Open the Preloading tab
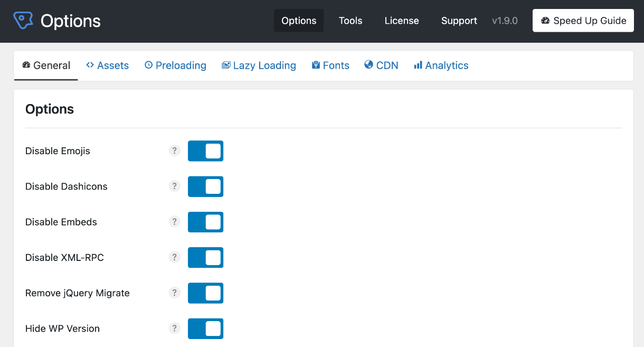 [175, 65]
